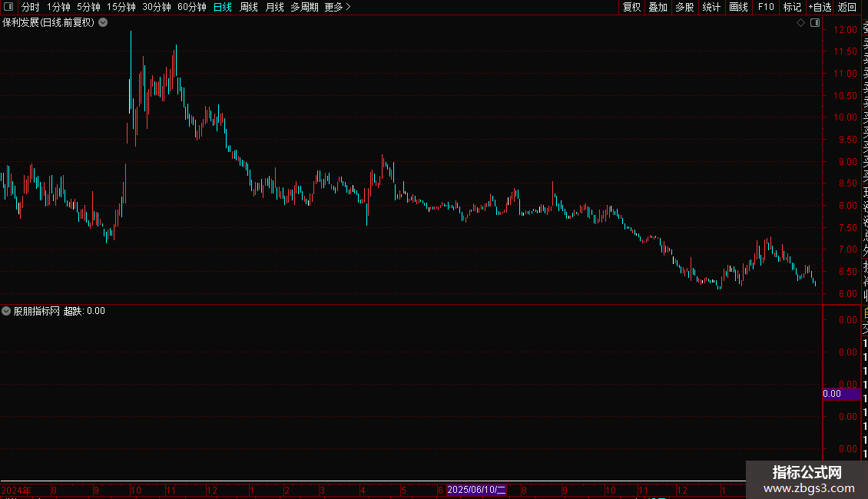The height and width of the screenshot is (499, 868).
Task: Add stock with +自选 button
Action: coord(820,7)
